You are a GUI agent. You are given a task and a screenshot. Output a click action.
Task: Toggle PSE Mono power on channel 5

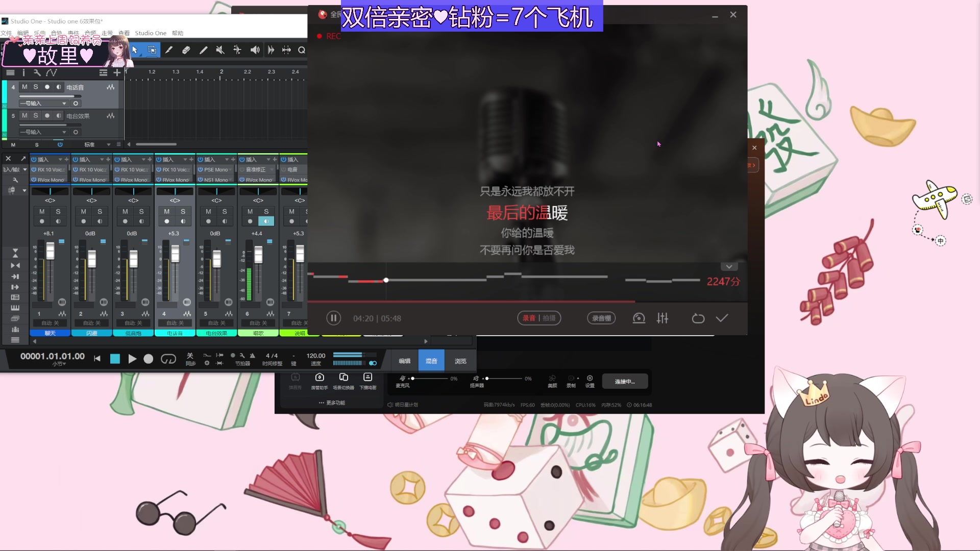point(201,170)
